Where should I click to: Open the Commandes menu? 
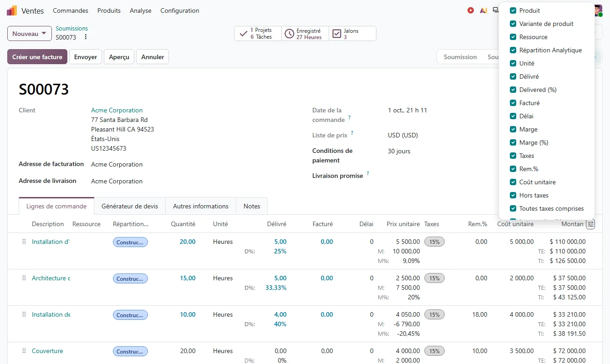(x=71, y=10)
